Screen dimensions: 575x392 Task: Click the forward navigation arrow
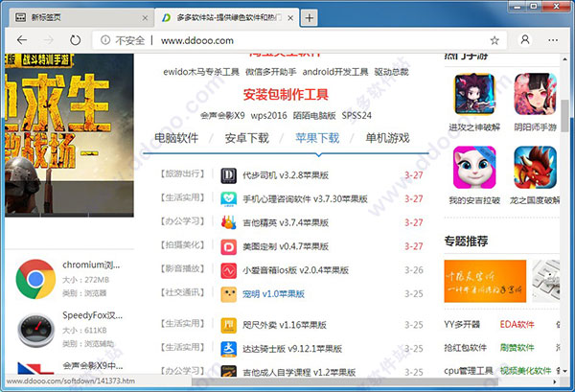pyautogui.click(x=49, y=39)
